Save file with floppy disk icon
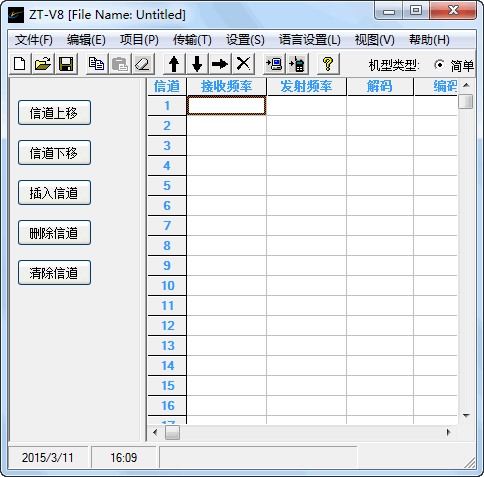The image size is (484, 477). pyautogui.click(x=66, y=64)
